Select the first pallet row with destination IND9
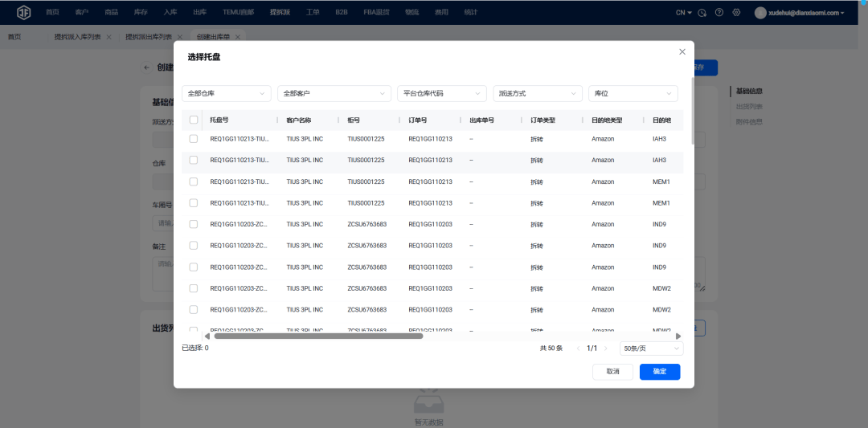868x428 pixels. pos(193,224)
